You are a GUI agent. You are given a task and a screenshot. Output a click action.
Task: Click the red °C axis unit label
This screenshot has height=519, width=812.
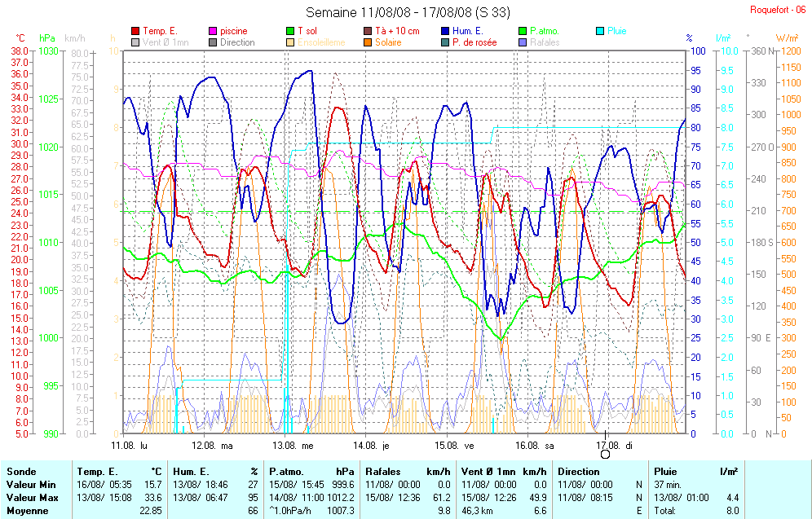tap(20, 38)
